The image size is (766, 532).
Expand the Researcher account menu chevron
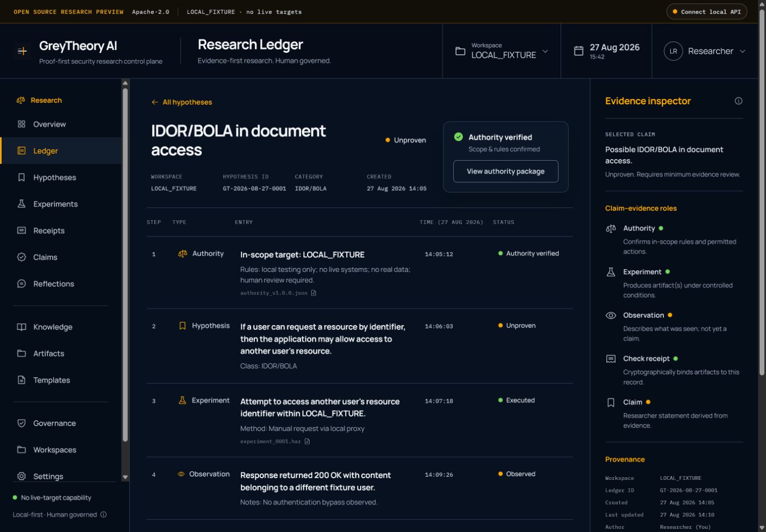tap(742, 51)
